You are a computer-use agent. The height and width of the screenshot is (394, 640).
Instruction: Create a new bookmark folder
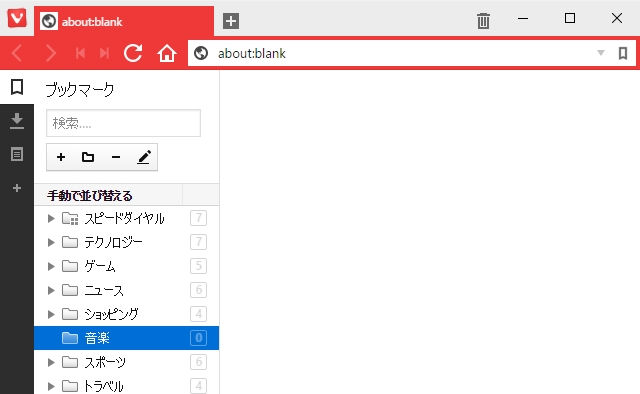[x=88, y=157]
